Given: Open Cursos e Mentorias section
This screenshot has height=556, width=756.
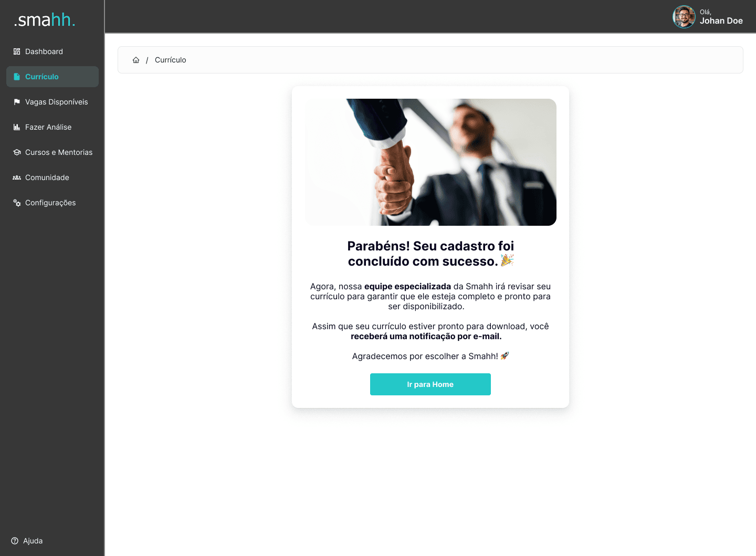Looking at the screenshot, I should pos(52,152).
